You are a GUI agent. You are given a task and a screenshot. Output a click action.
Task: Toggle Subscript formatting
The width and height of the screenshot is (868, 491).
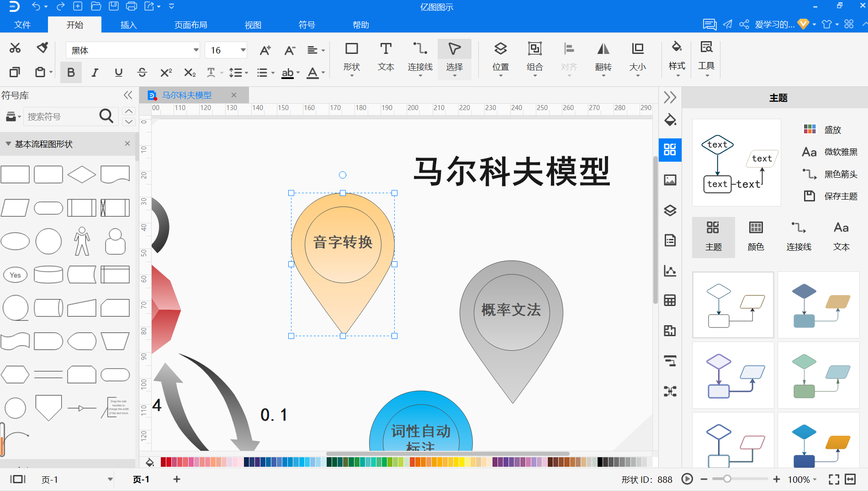[190, 73]
